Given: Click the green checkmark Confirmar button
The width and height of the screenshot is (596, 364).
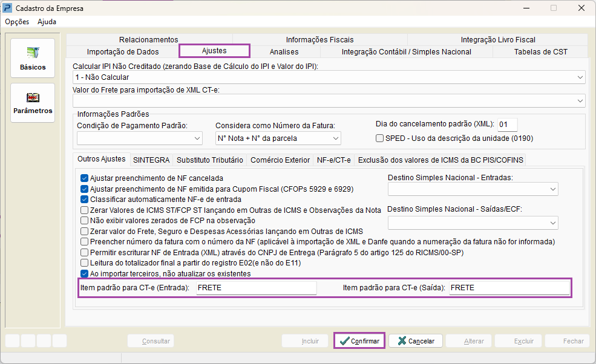Looking at the screenshot, I should (x=359, y=341).
